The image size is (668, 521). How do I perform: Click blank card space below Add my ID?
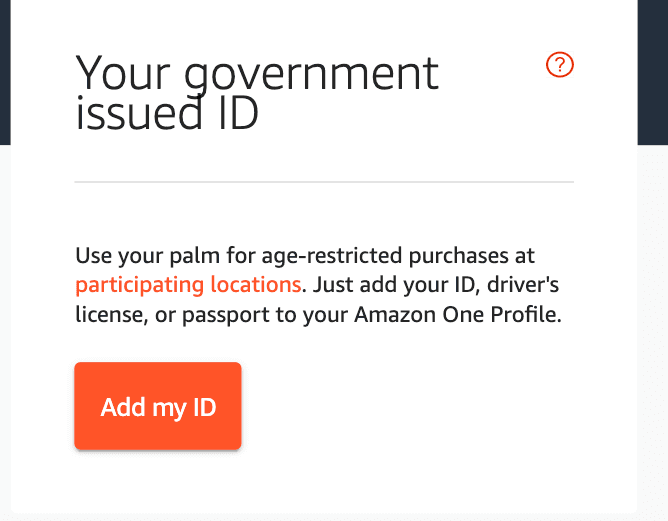(324, 481)
